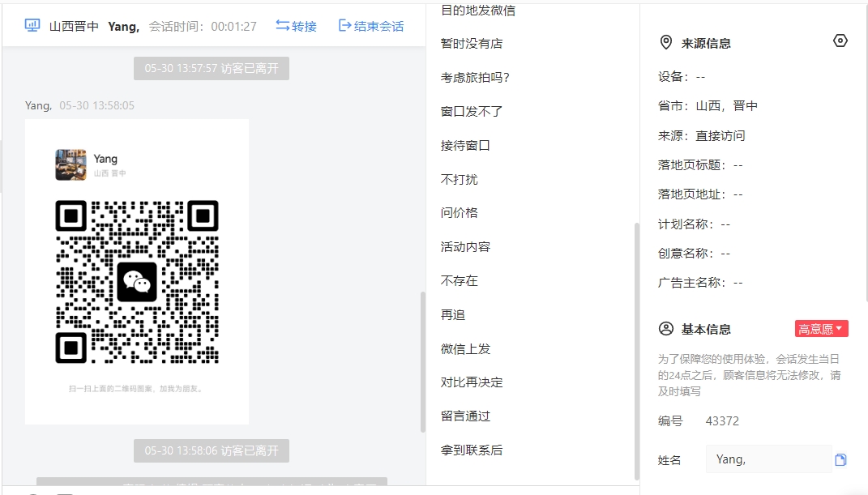Open the 高意愿 intention dropdown
Viewport: 868px width, 495px height.
[822, 329]
